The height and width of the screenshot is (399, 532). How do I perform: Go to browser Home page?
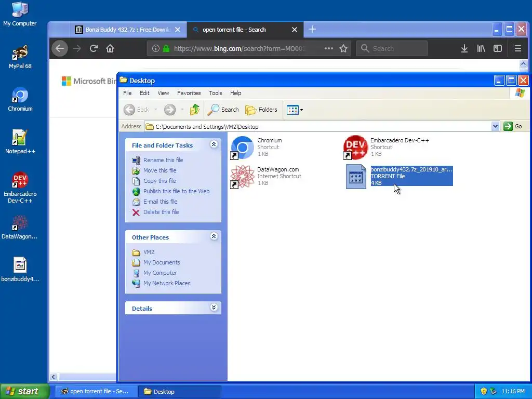(110, 48)
